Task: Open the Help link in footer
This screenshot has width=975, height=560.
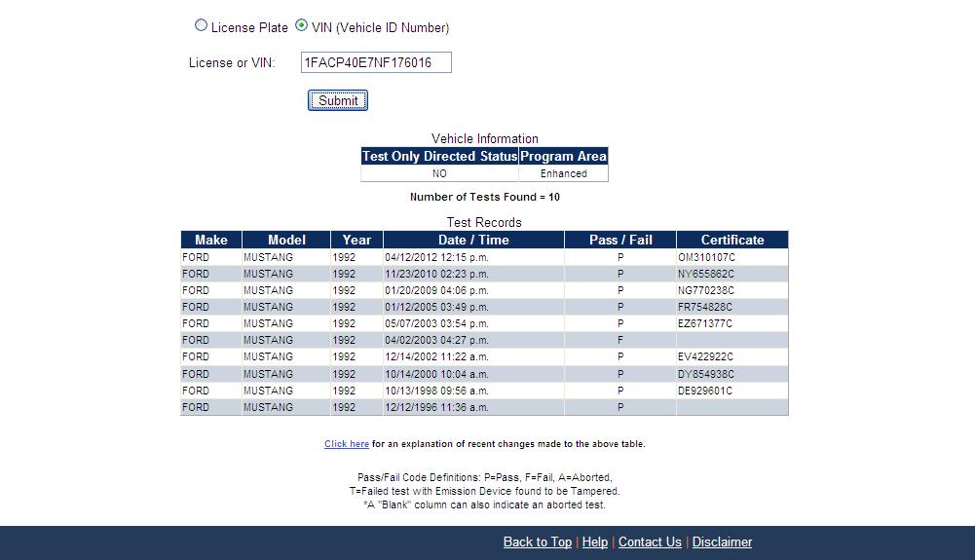Action: [594, 542]
